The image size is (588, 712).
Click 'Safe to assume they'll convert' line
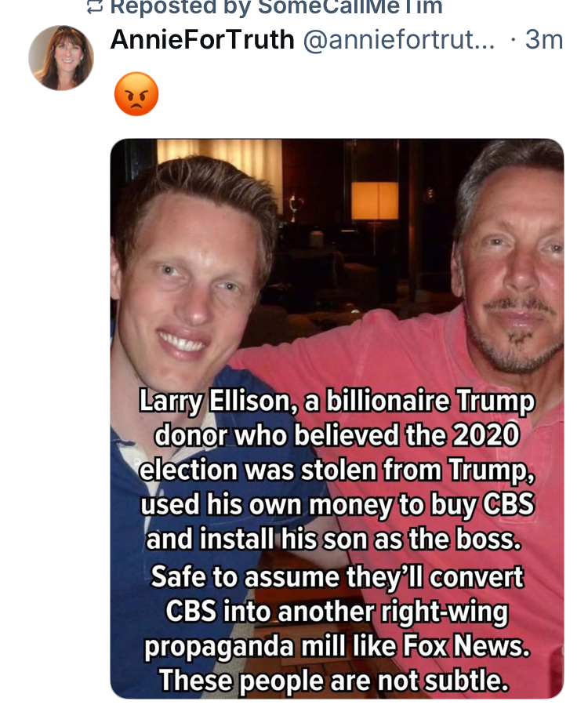point(337,577)
